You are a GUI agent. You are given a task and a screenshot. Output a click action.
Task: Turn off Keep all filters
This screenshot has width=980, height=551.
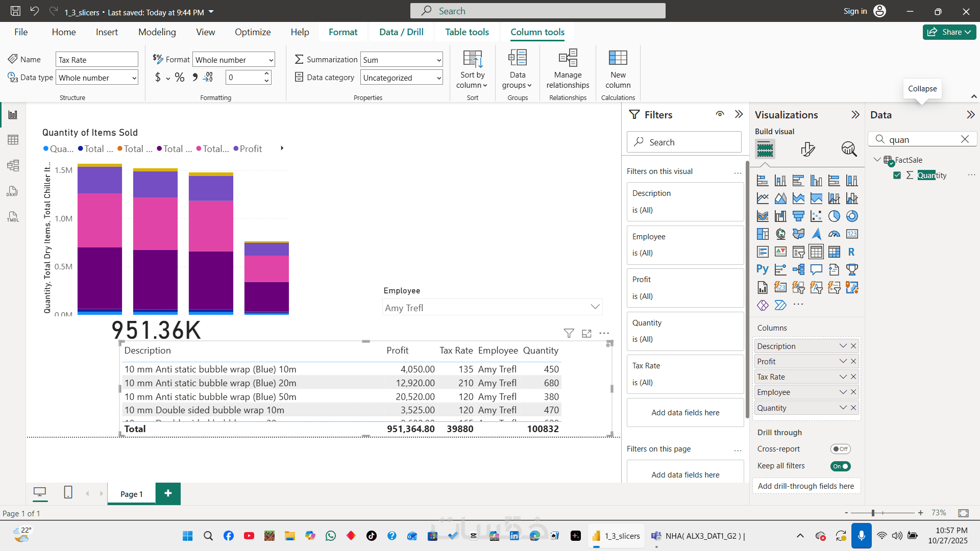(x=840, y=466)
